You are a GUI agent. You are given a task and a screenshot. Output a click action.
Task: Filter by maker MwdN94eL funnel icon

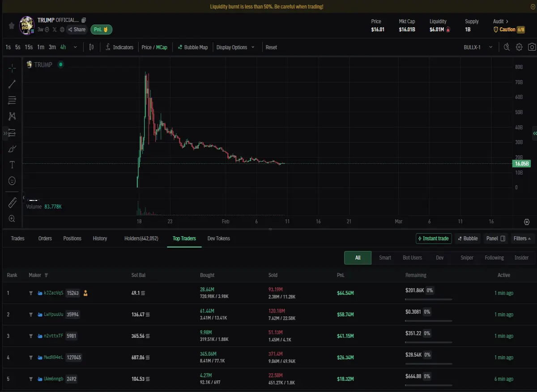pyautogui.click(x=31, y=358)
